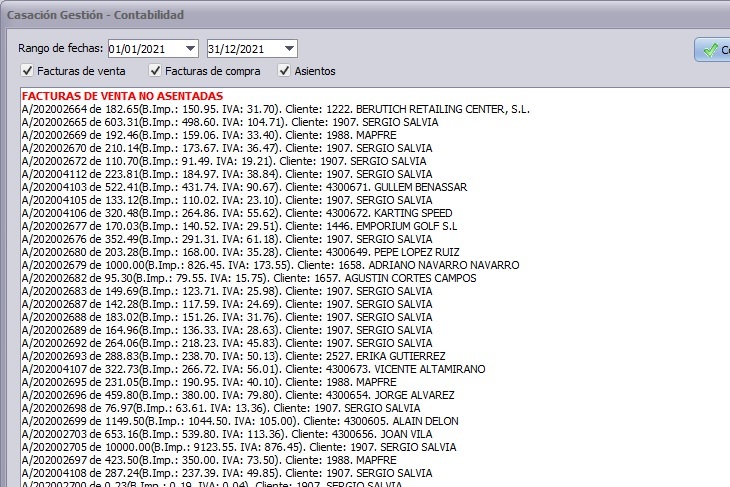Screen dimensions: 730x487
Task: Select invoice A/202004108 of 287.24 line
Action: 227,474
